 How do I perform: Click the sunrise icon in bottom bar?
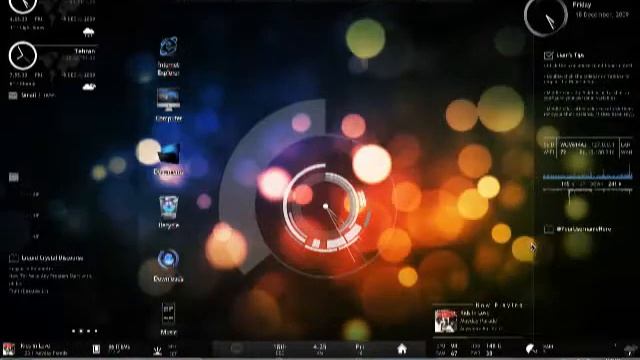coord(158,351)
